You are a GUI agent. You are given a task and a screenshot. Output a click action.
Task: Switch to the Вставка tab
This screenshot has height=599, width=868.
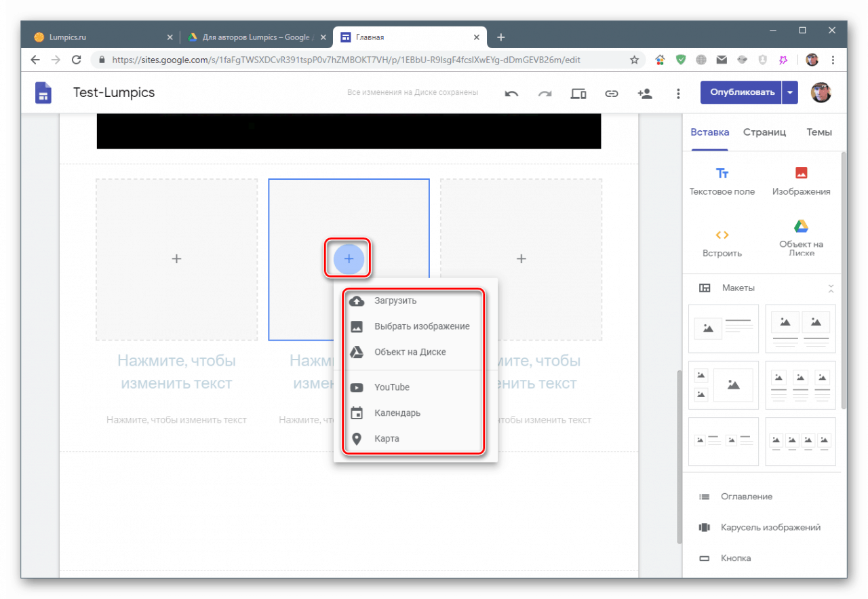[x=709, y=132]
